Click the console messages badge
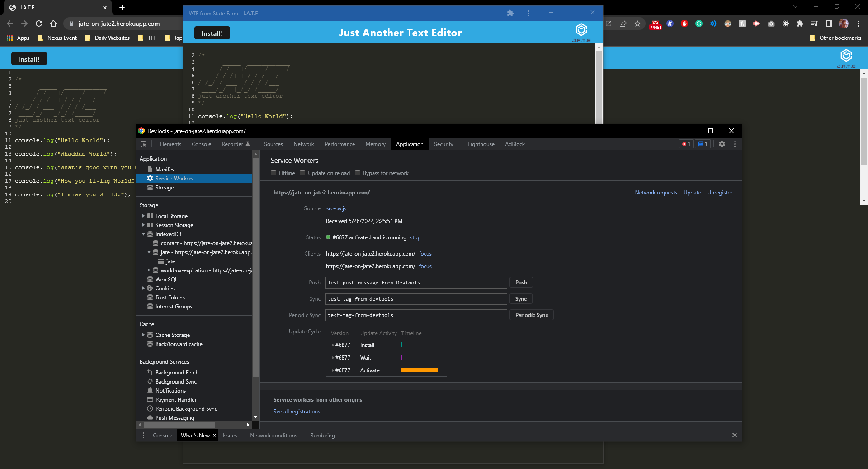Viewport: 868px width, 469px height. click(x=702, y=144)
